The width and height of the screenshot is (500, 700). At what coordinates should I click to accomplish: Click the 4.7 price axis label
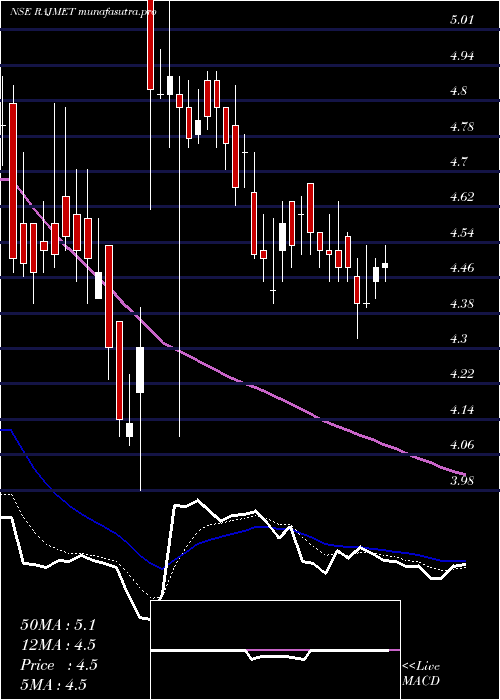point(458,162)
